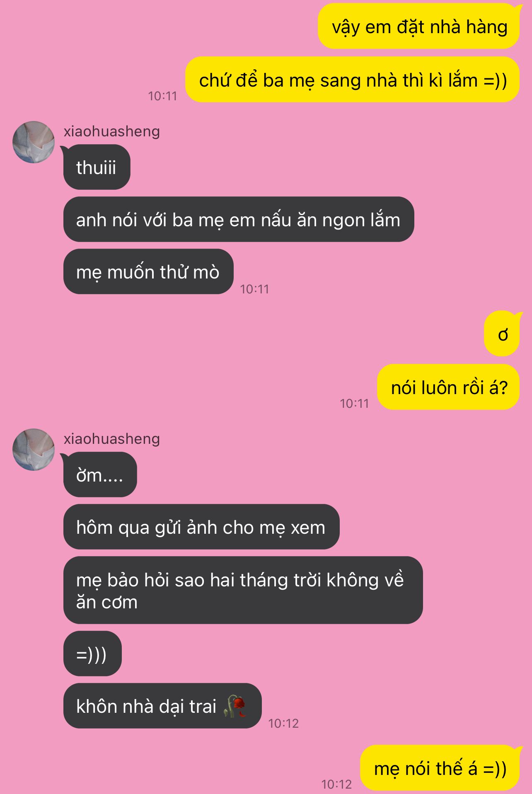The width and height of the screenshot is (532, 794).
Task: Tap the 'khôn nhà dại trai' bubble
Action: [162, 706]
